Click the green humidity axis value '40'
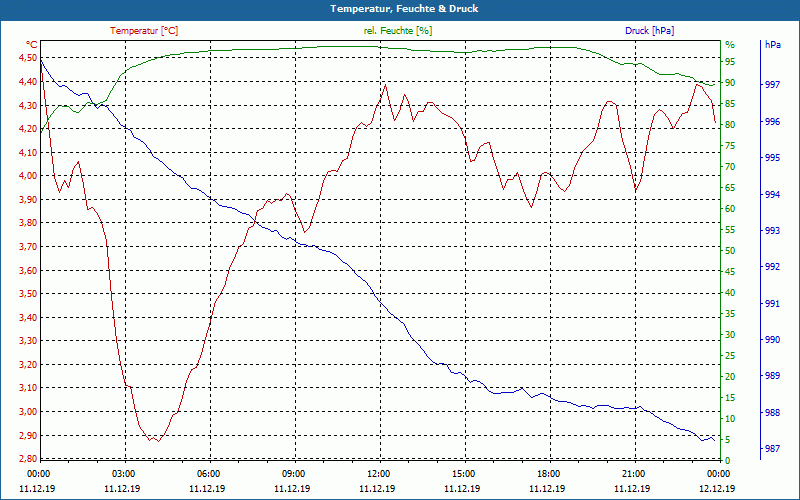Screen dimensions: 800x500 [x=730, y=293]
